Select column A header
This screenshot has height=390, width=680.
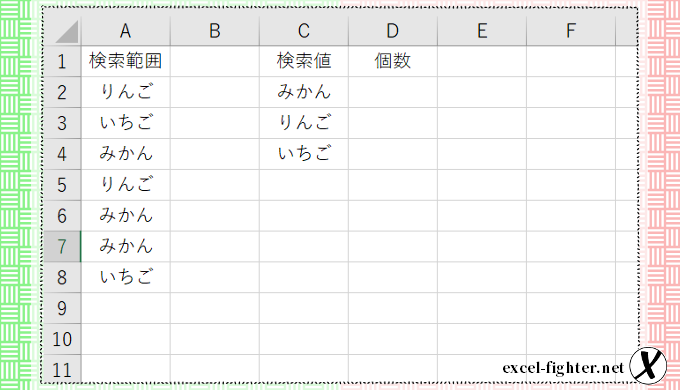[x=125, y=31]
